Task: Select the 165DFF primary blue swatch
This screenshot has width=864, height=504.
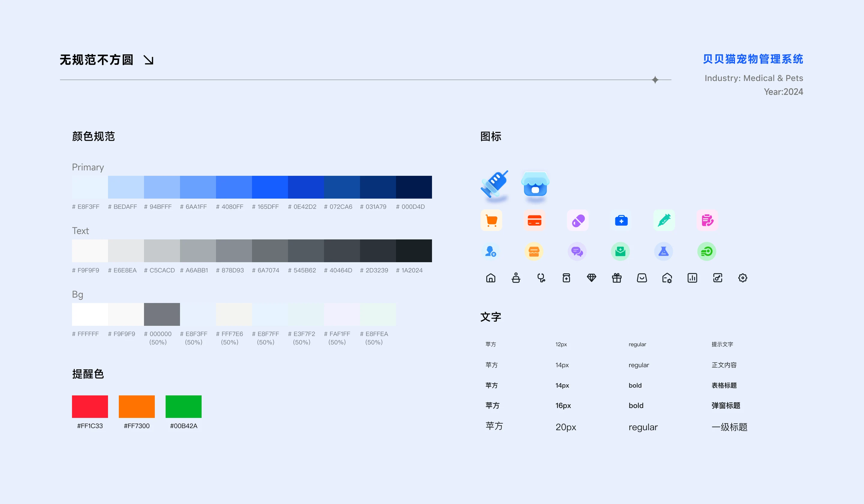Action: click(270, 187)
